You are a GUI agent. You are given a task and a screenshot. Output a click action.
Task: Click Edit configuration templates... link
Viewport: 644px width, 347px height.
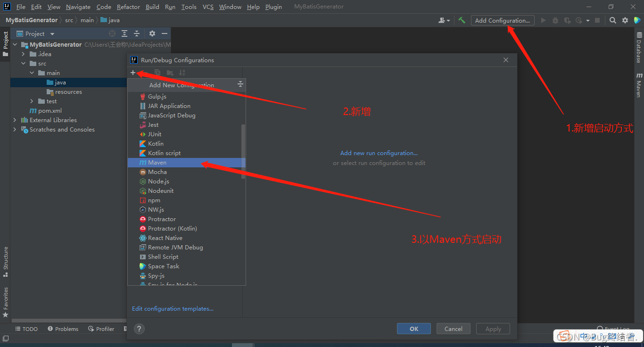tap(173, 309)
